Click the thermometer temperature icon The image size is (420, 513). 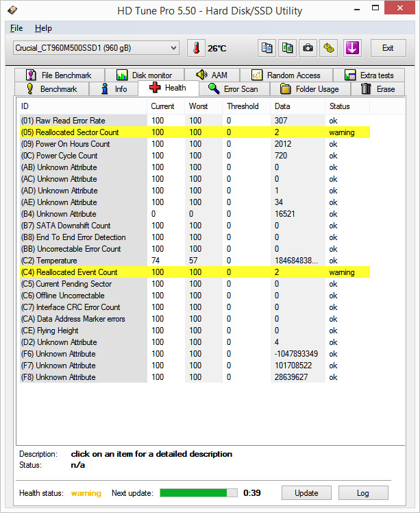[196, 48]
